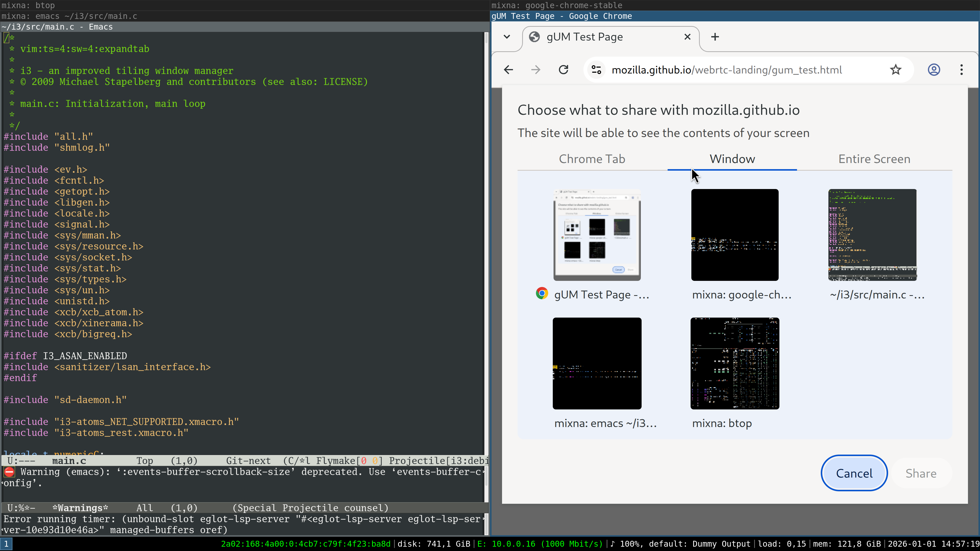
Task: Open a new tab with the plus icon
Action: [715, 37]
